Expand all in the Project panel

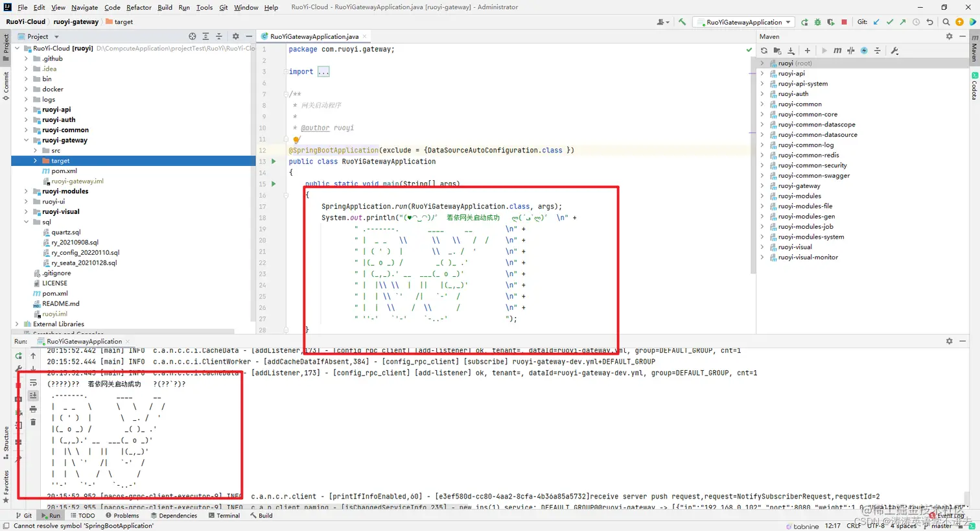[205, 36]
